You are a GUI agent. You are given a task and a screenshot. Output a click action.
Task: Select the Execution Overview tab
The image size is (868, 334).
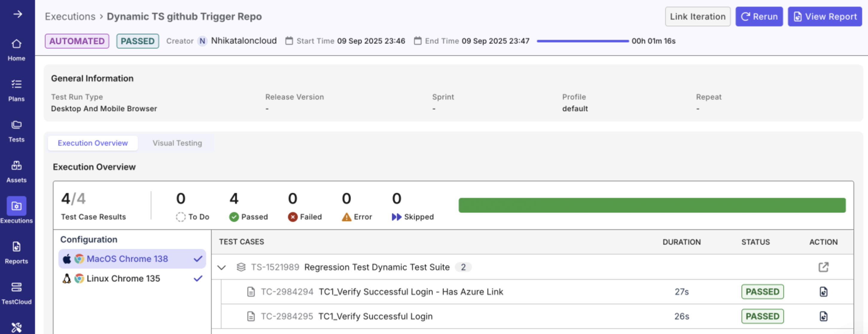coord(93,143)
